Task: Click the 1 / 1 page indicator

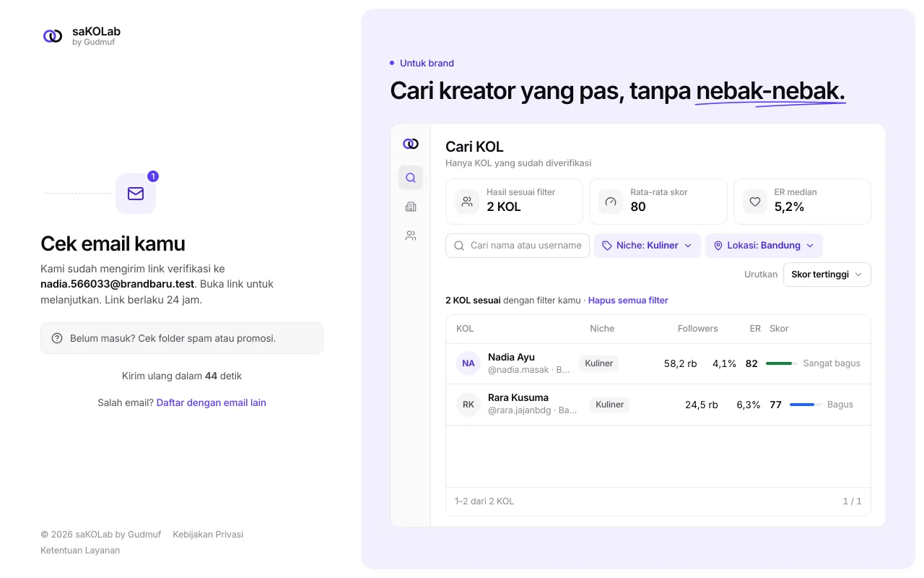Action: [x=853, y=501]
